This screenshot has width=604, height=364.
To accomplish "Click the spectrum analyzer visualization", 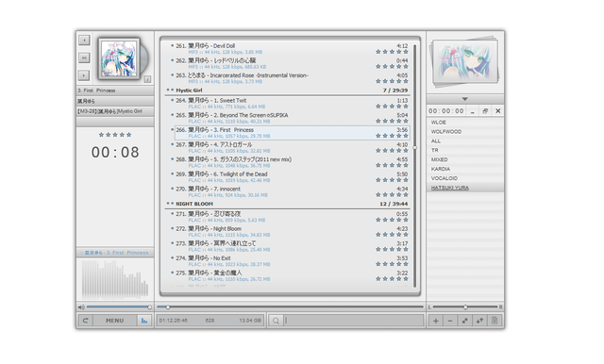I will pos(115,279).
